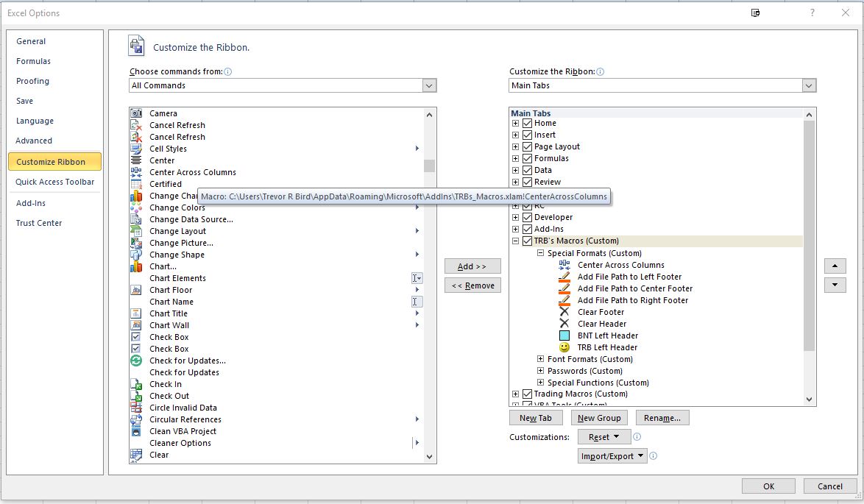Click the Move Down arrow button
The height and width of the screenshot is (504, 864).
(835, 285)
